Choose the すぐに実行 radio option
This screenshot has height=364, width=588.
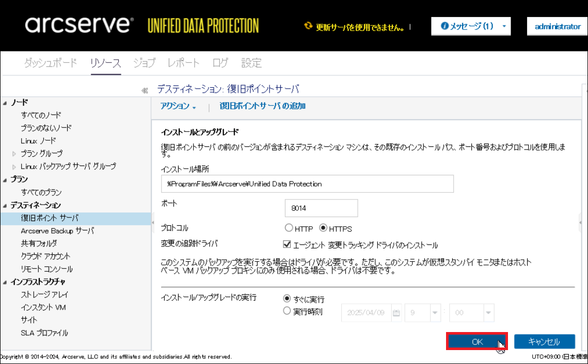(287, 299)
